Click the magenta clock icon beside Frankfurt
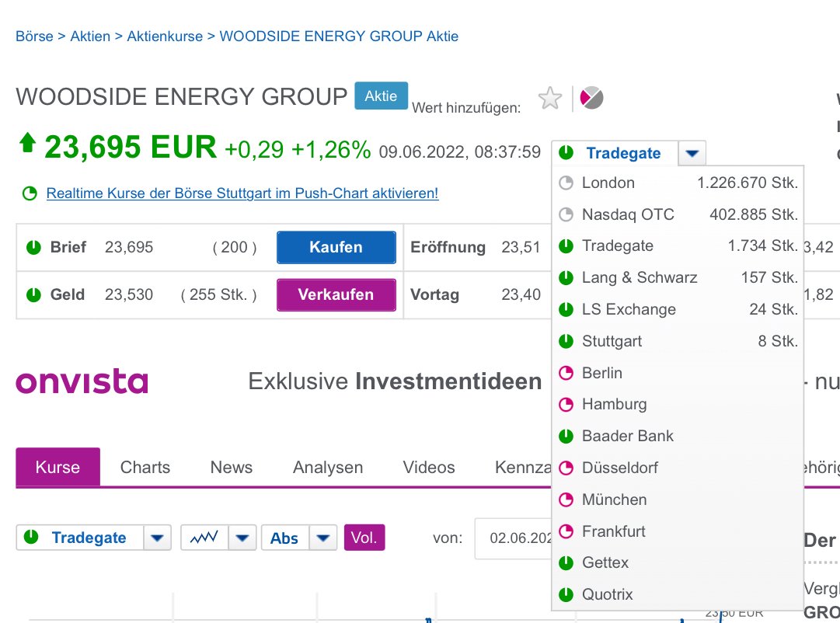 (566, 531)
